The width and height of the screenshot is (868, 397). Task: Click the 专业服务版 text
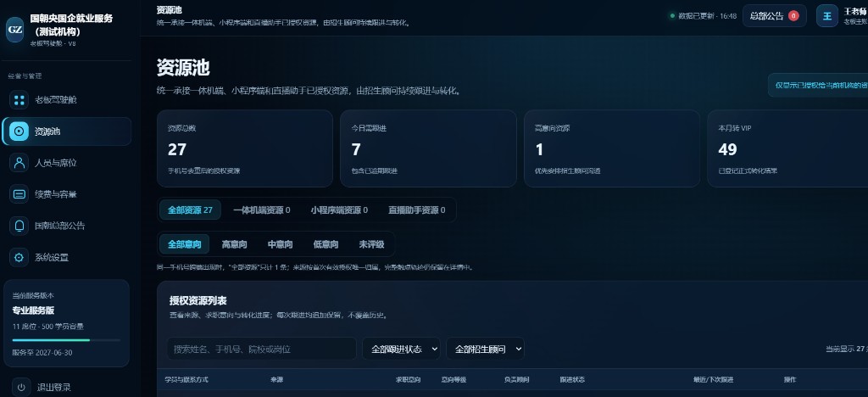33,310
